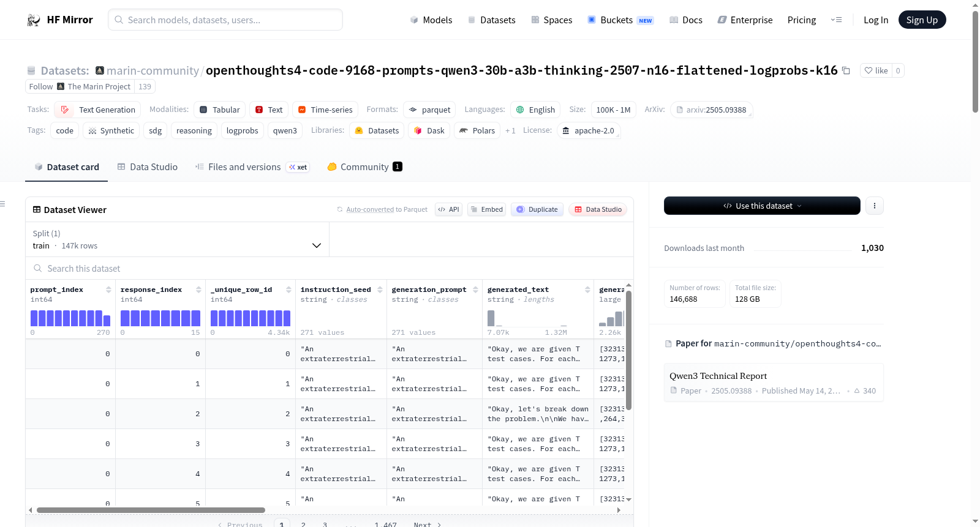980x527 pixels.
Task: Sort by prompt_index column
Action: 108,290
